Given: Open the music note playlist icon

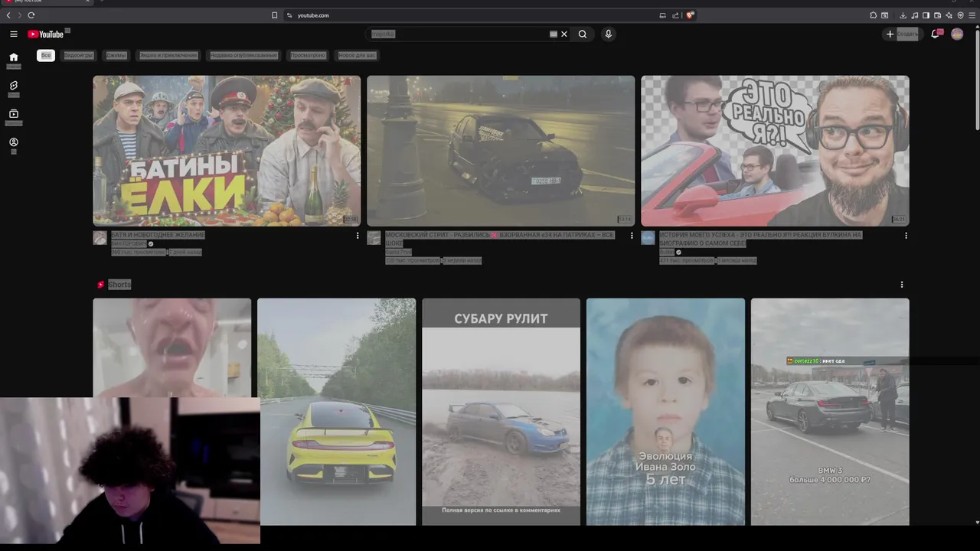Looking at the screenshot, I should [x=914, y=15].
